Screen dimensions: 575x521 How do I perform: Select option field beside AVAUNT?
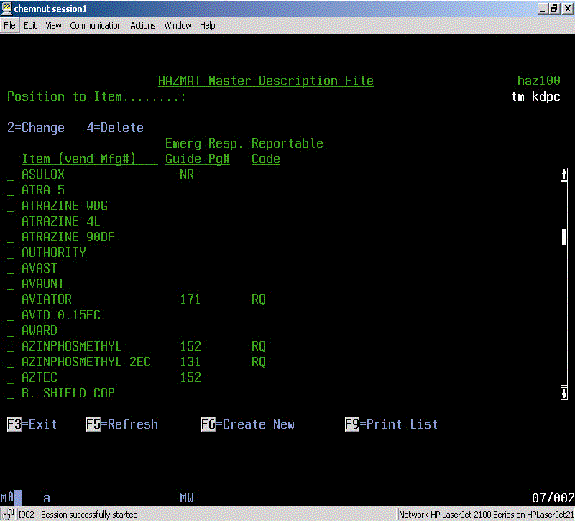point(10,284)
